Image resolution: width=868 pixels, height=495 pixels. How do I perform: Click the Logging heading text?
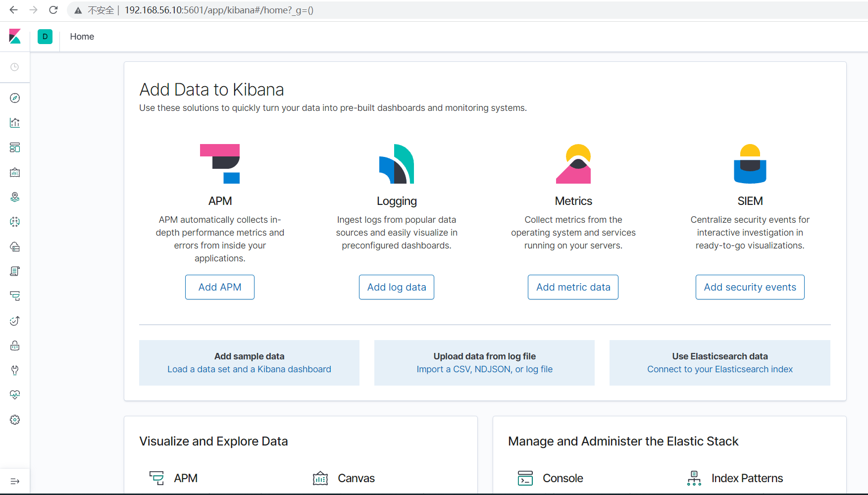(397, 201)
